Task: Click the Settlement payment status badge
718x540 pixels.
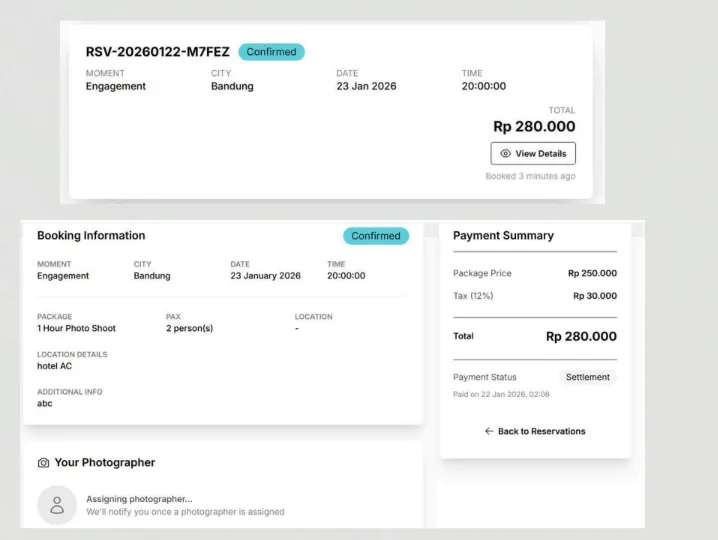Action: [587, 377]
